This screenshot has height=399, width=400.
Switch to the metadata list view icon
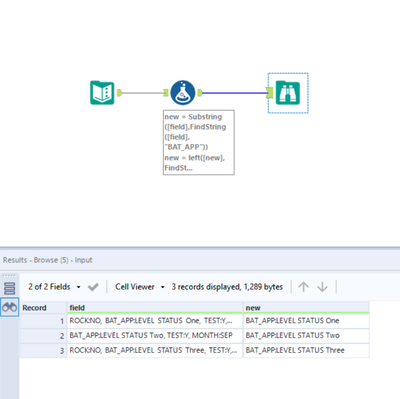(x=10, y=288)
